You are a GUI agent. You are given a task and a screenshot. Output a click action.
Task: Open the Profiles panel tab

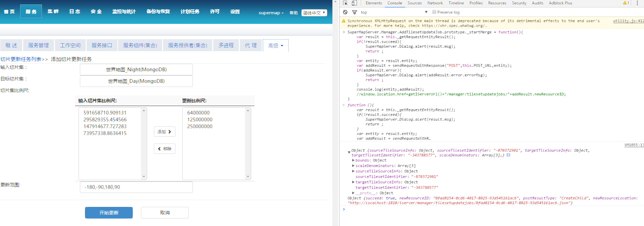(x=476, y=3)
